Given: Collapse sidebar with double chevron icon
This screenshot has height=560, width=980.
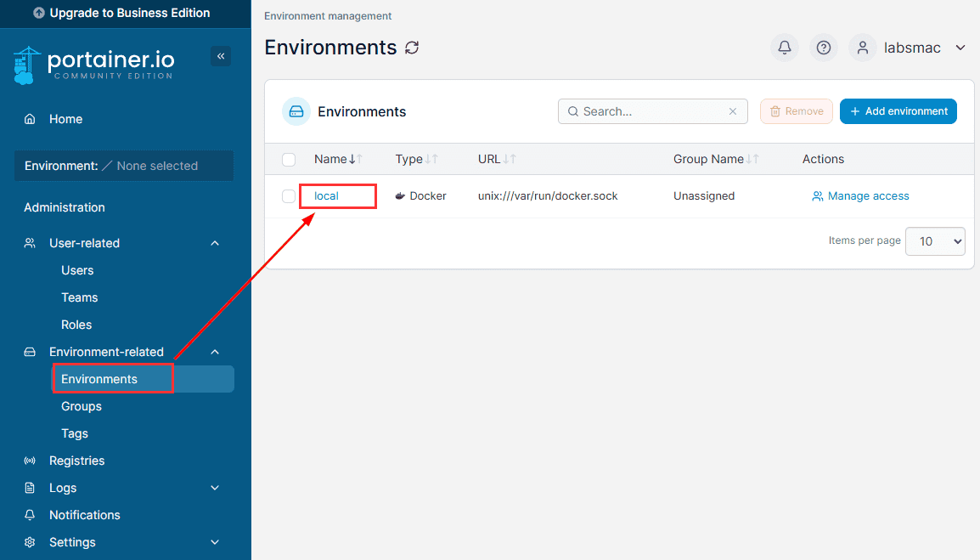Looking at the screenshot, I should 221,56.
